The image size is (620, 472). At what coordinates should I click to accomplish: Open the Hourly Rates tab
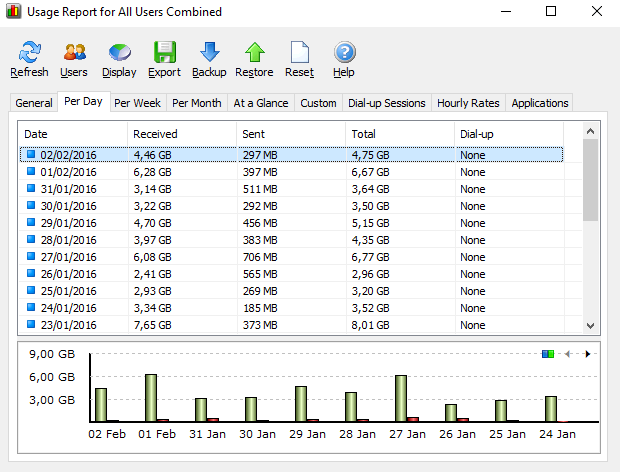pyautogui.click(x=467, y=103)
